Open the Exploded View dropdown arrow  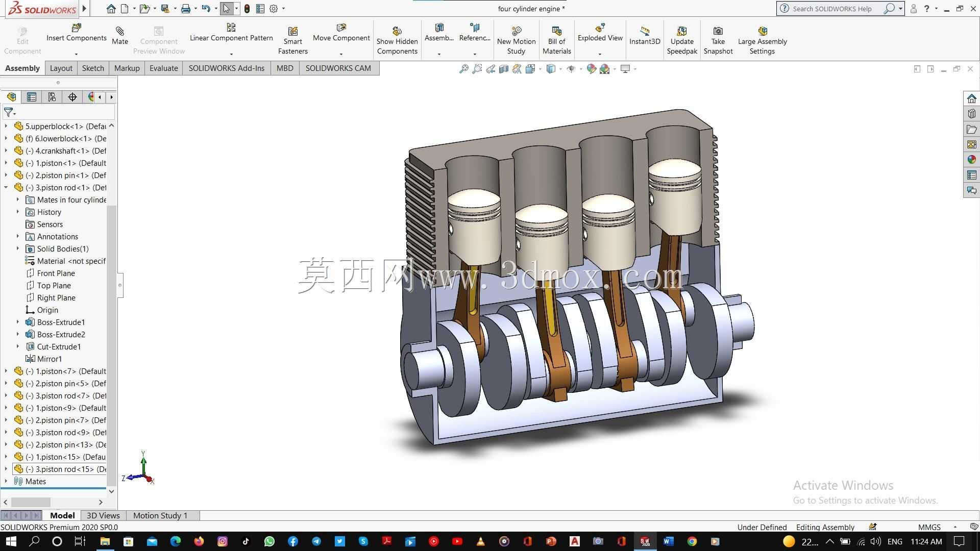click(600, 54)
